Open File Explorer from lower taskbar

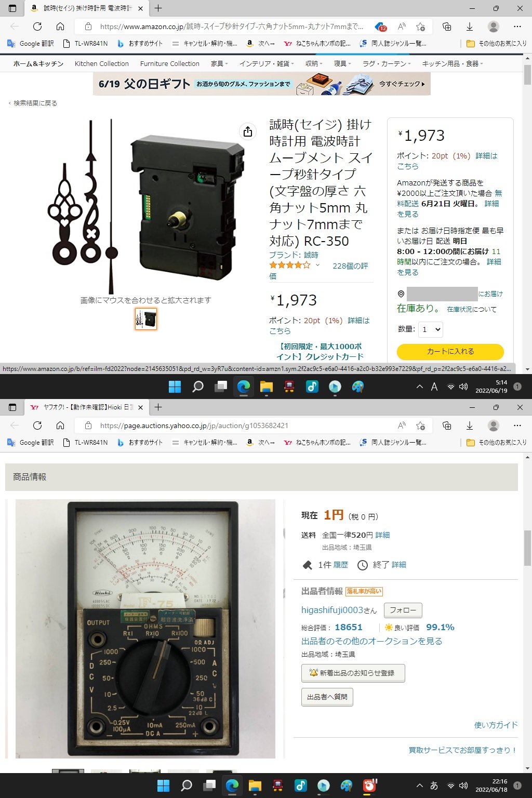(x=255, y=786)
